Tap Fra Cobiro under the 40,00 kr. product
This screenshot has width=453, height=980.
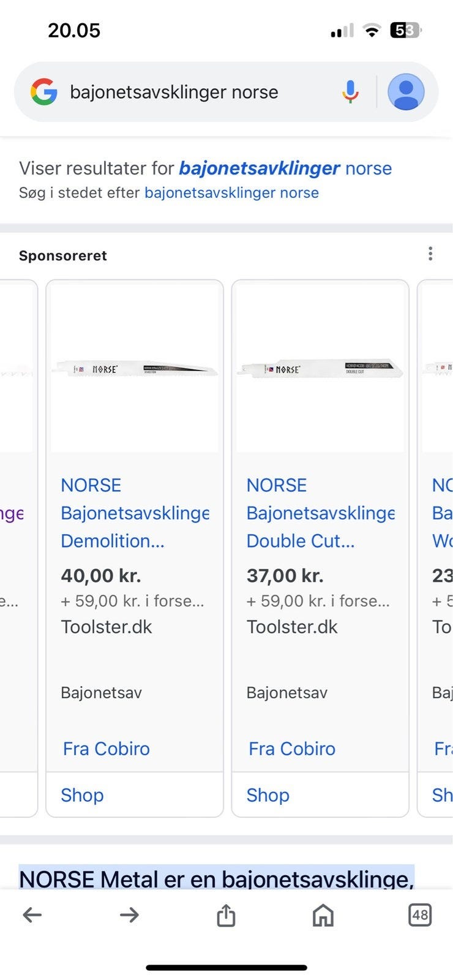(107, 748)
